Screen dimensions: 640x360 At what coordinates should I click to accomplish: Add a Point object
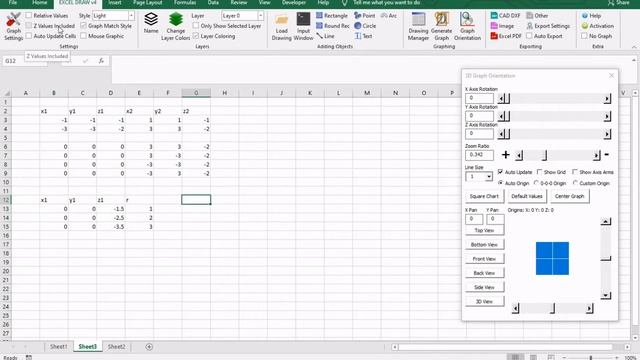[364, 16]
